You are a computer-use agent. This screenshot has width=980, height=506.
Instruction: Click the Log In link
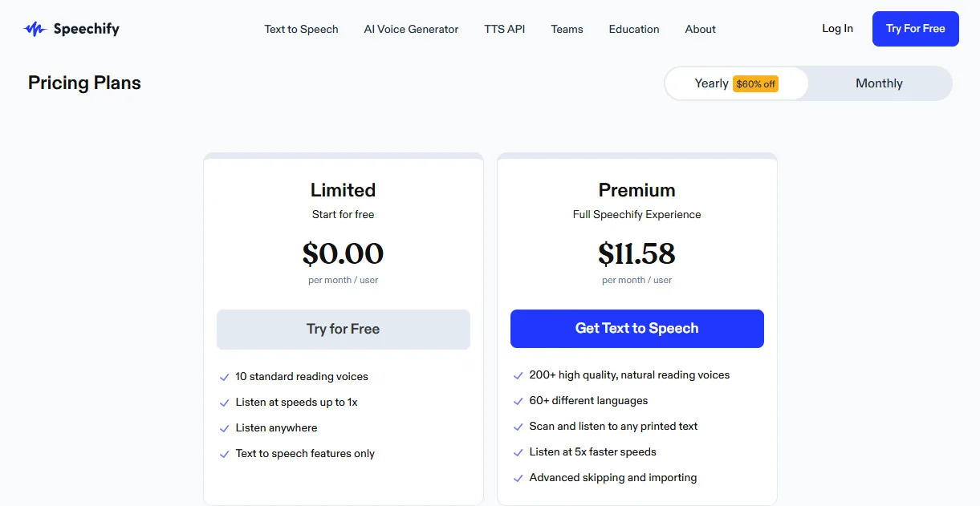pos(837,28)
